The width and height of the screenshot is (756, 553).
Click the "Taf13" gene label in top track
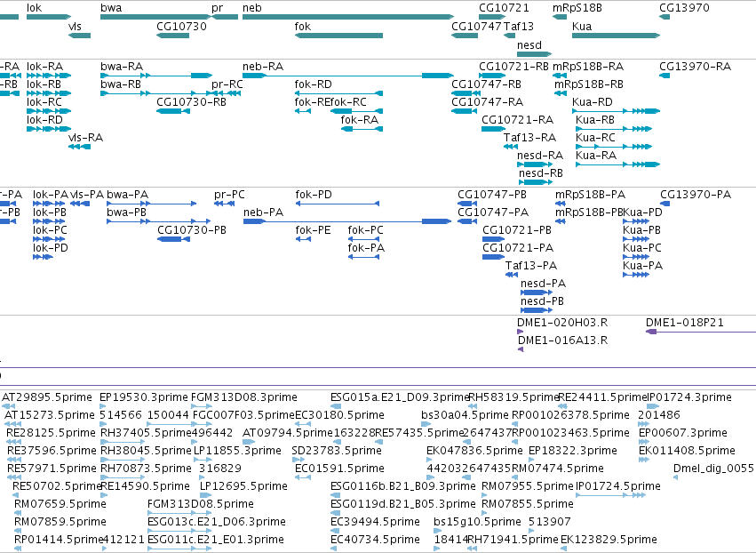[519, 26]
